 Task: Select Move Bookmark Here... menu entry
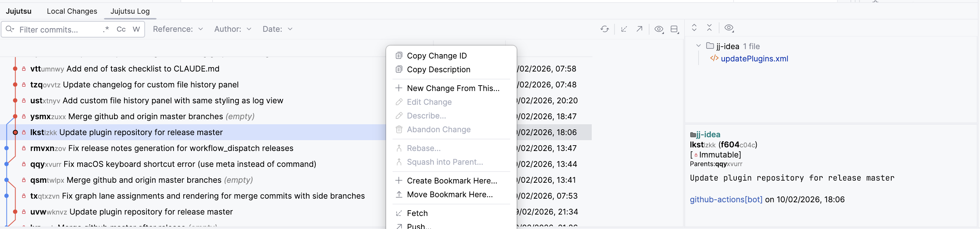click(x=451, y=194)
